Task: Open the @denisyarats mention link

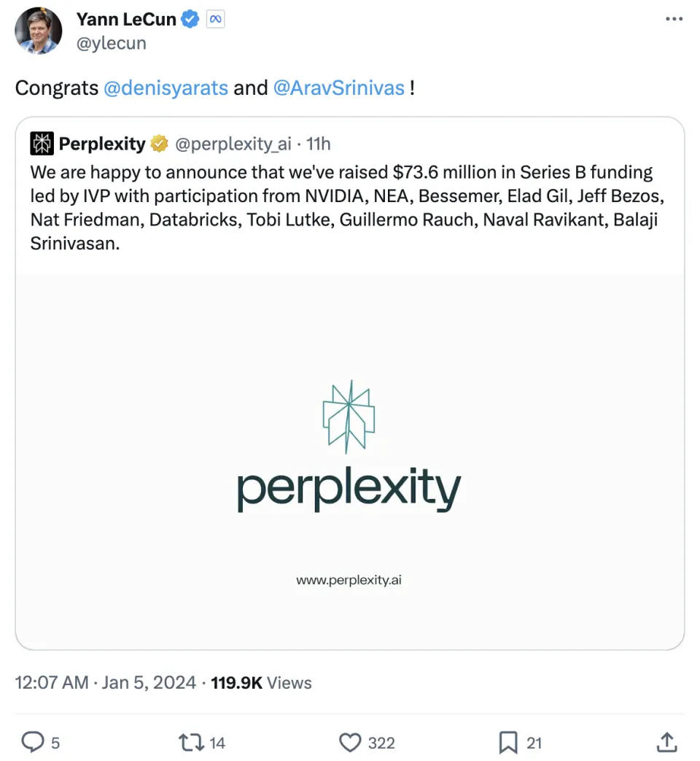Action: click(166, 88)
